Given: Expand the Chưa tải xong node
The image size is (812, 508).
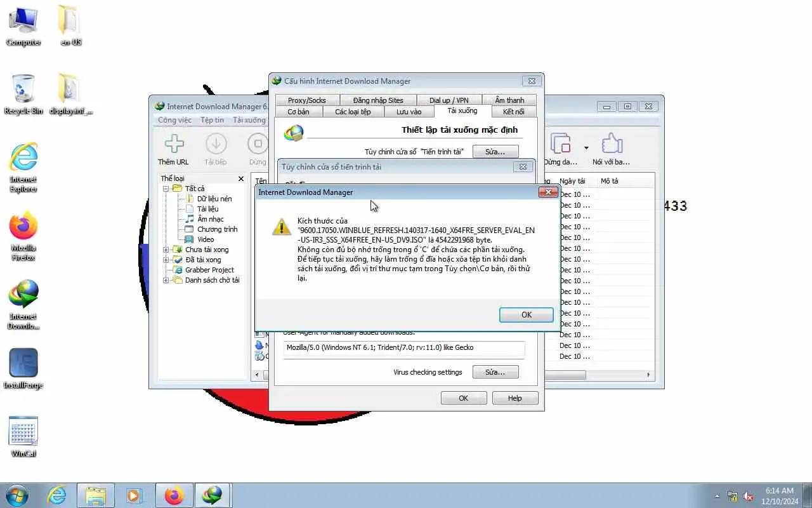Looking at the screenshot, I should tap(166, 250).
